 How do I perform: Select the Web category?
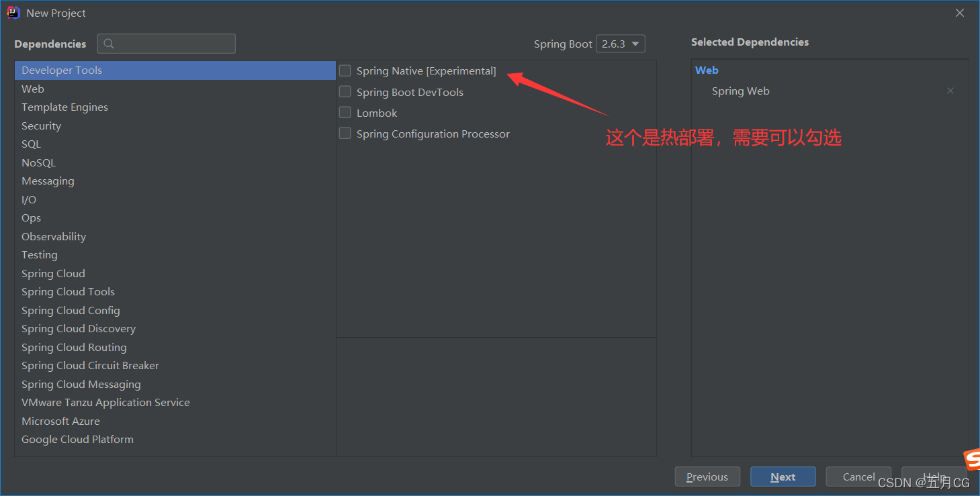pyautogui.click(x=175, y=89)
